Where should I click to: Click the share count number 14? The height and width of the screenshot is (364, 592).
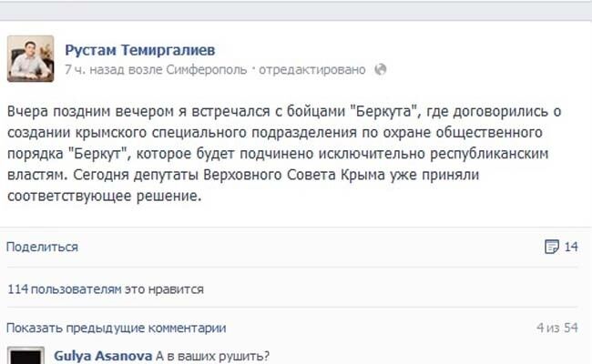pos(572,247)
